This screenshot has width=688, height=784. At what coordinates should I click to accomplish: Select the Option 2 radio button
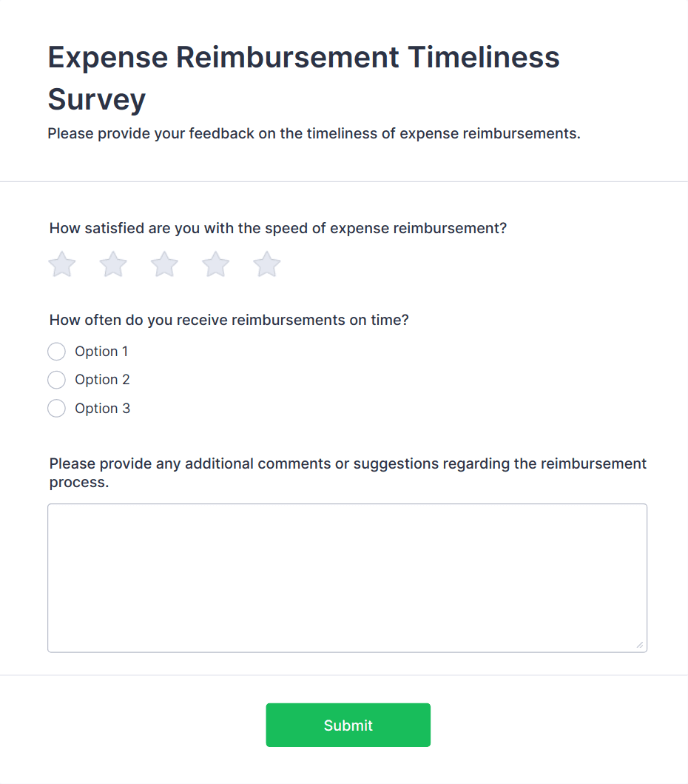[x=56, y=379]
